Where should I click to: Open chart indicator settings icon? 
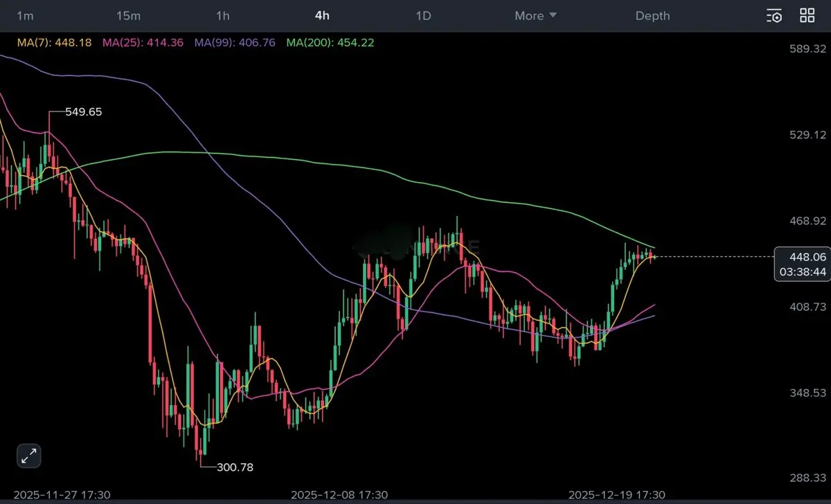coord(774,15)
